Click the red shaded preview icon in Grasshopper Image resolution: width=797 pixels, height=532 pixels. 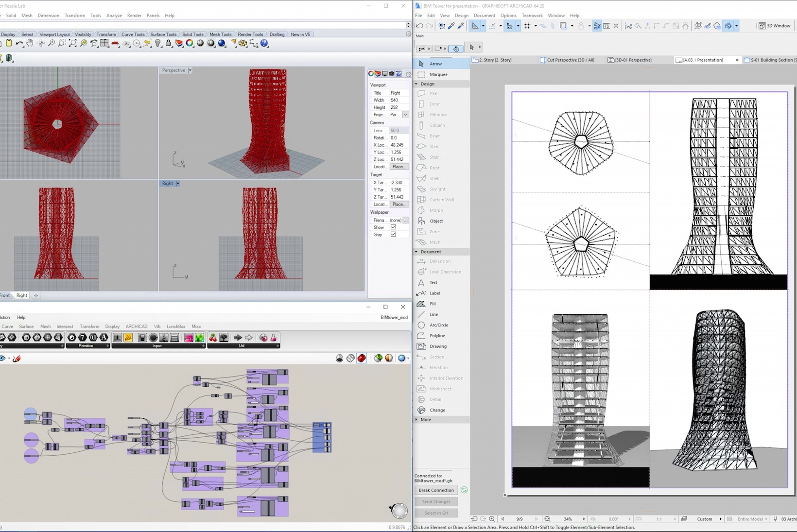[362, 358]
